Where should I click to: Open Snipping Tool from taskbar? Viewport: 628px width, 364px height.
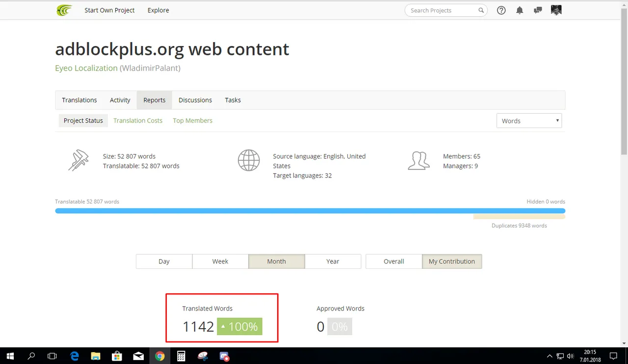pos(203,356)
